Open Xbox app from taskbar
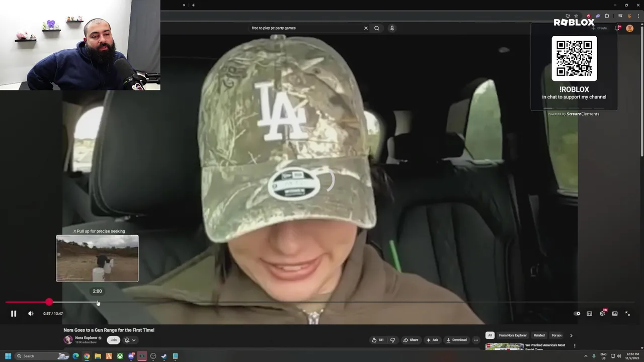This screenshot has height=362, width=644. click(x=120, y=356)
